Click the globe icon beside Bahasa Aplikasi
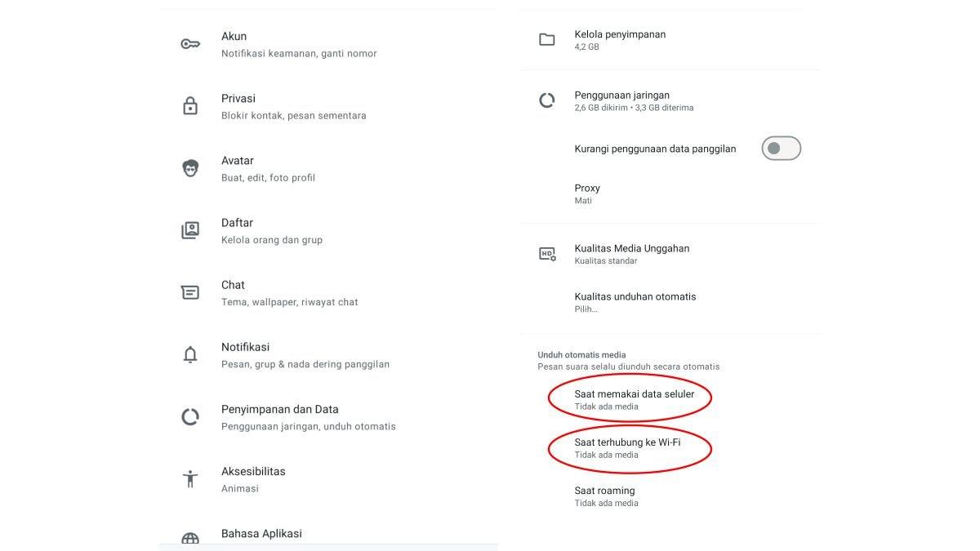The height and width of the screenshot is (551, 980). coord(190,539)
